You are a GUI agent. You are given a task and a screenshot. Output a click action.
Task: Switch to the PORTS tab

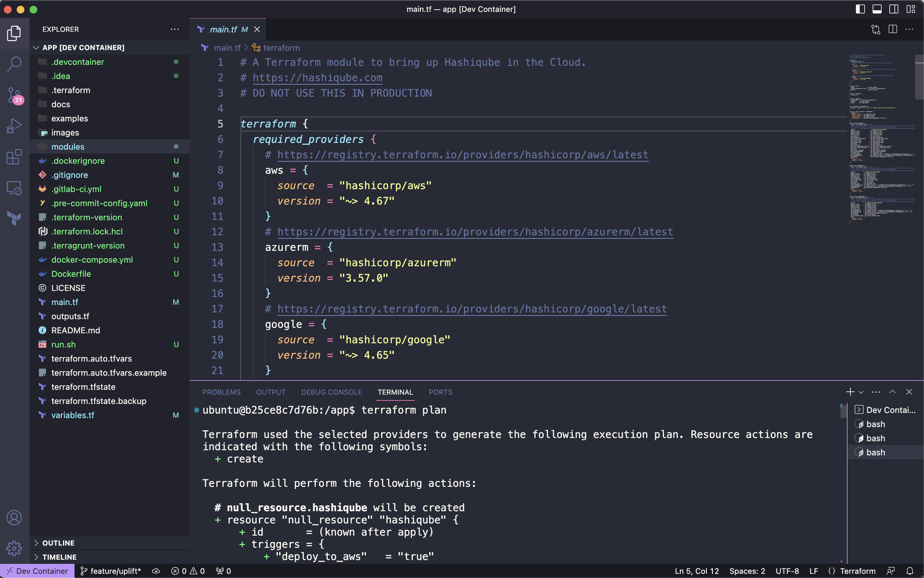[x=440, y=392]
